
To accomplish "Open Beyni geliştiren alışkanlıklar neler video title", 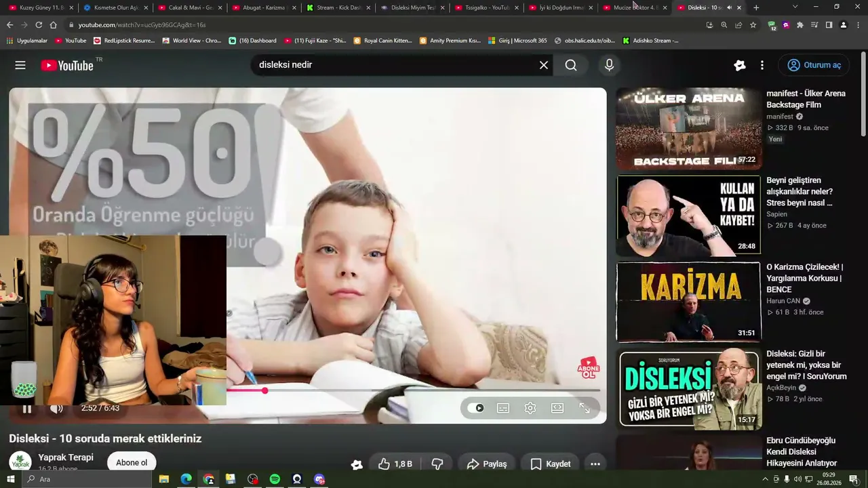I will [x=800, y=192].
